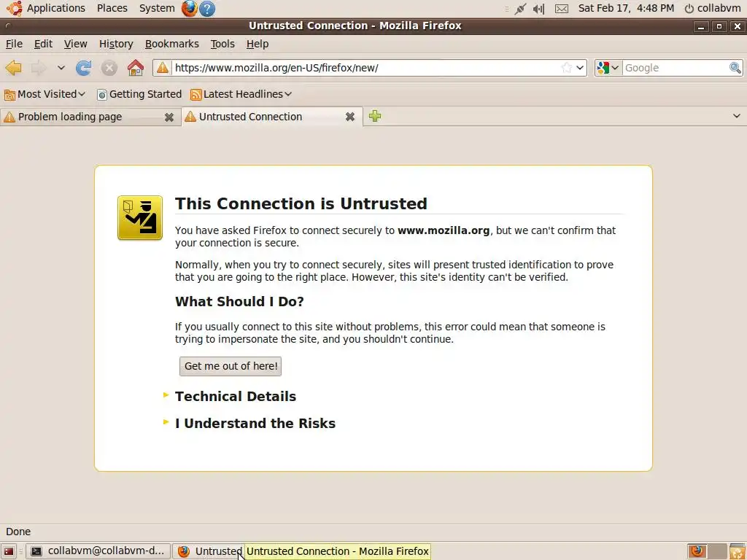747x560 pixels.
Task: Click the This Connection is Untrusted heading
Action: pyautogui.click(x=301, y=204)
